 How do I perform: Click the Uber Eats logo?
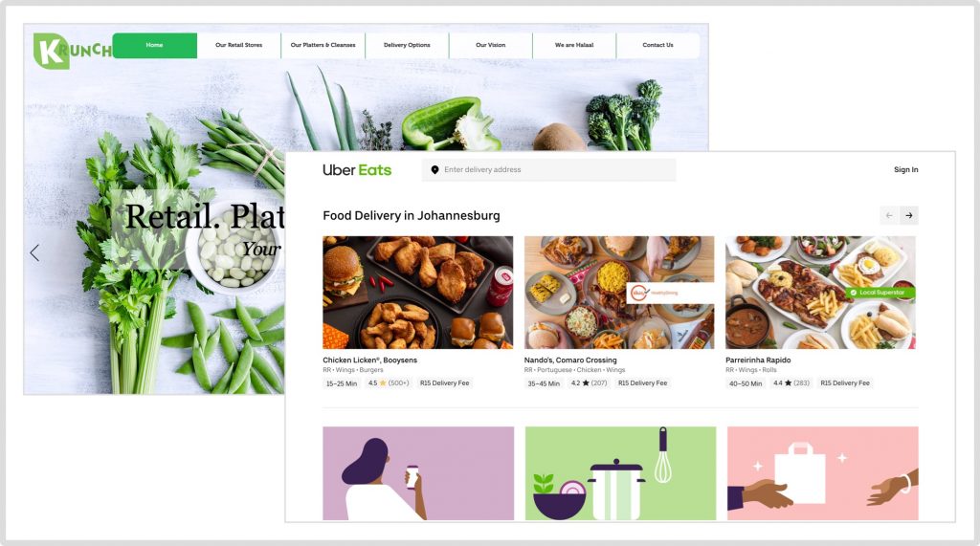point(357,170)
